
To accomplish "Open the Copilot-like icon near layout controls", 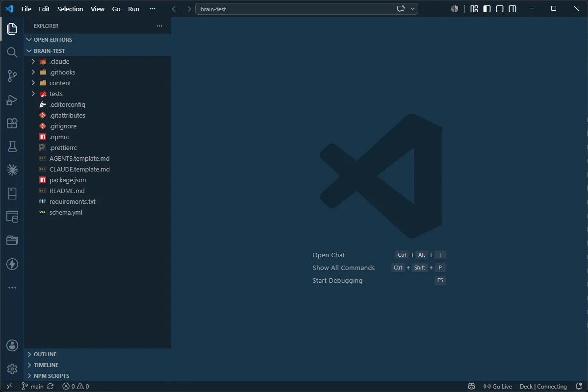I will [x=455, y=9].
